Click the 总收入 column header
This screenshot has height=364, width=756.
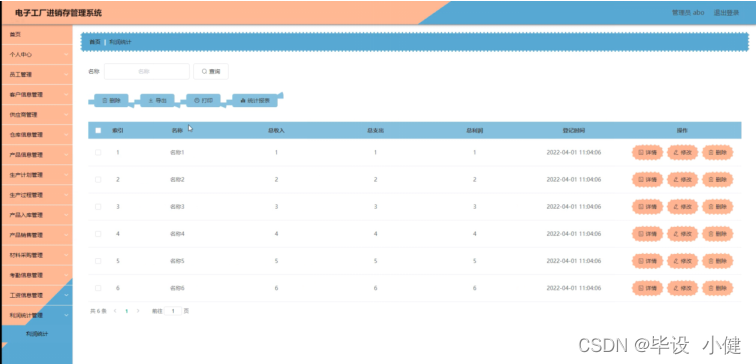click(x=276, y=131)
